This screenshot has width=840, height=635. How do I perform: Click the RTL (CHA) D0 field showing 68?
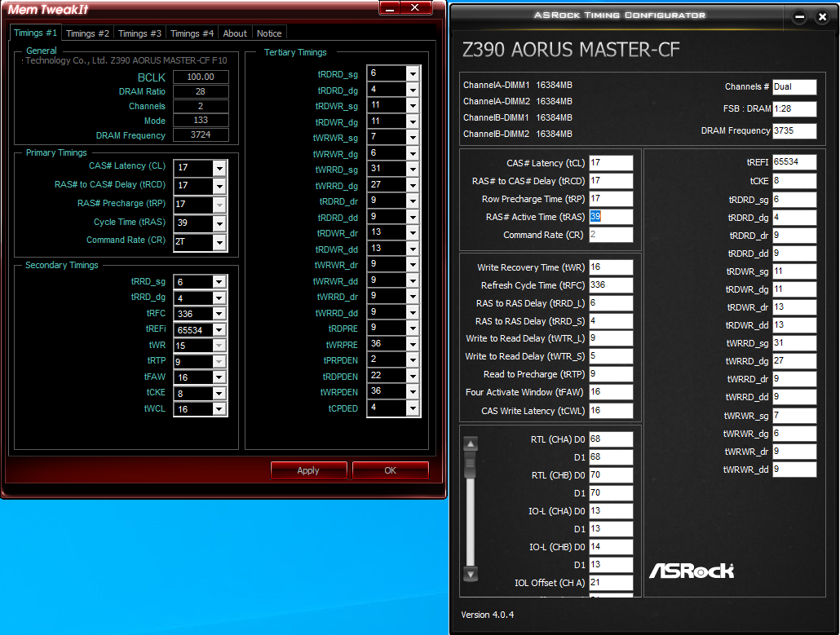click(612, 439)
